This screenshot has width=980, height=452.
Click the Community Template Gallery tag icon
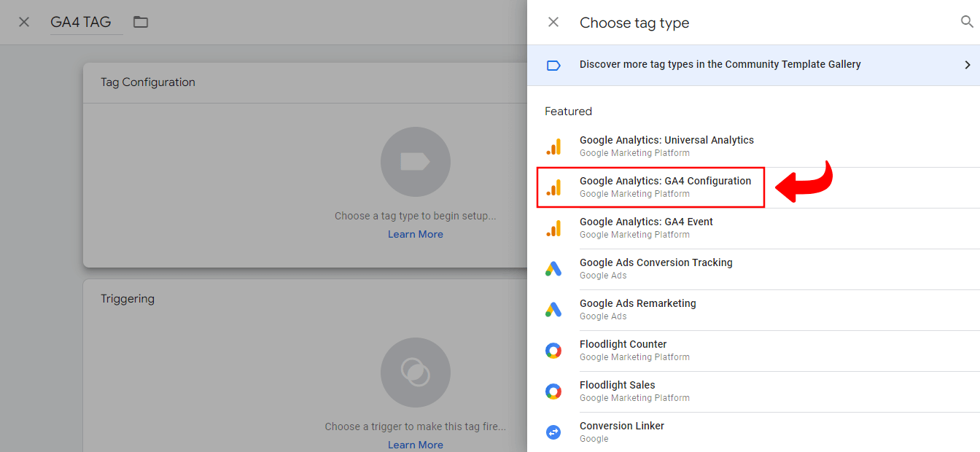pos(553,64)
